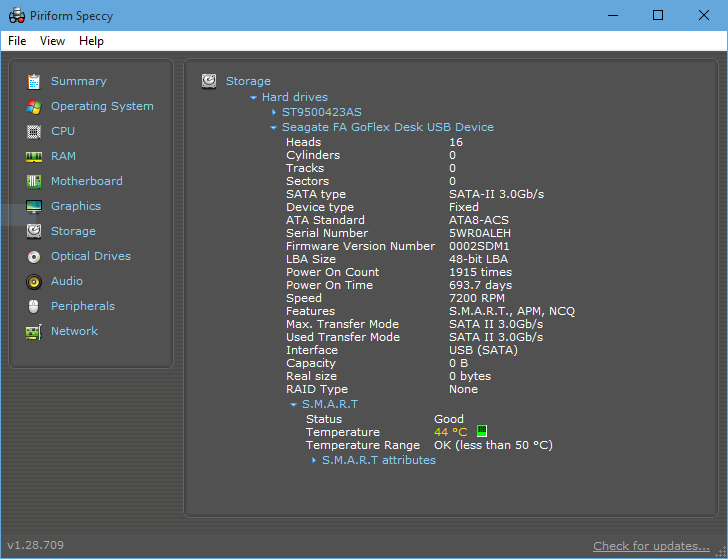Click the ATA8-ACS value
The width and height of the screenshot is (728, 559).
click(479, 220)
